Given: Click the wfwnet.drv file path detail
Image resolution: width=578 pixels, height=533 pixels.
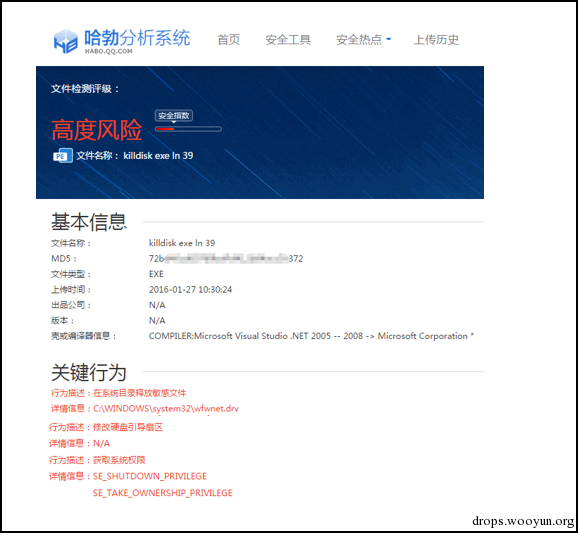Looking at the screenshot, I should pos(166,408).
